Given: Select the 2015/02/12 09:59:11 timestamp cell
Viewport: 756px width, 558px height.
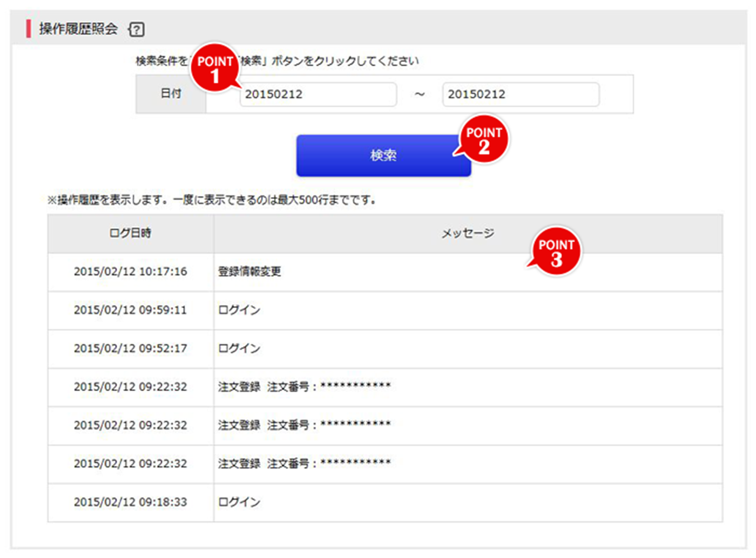Looking at the screenshot, I should (x=130, y=310).
